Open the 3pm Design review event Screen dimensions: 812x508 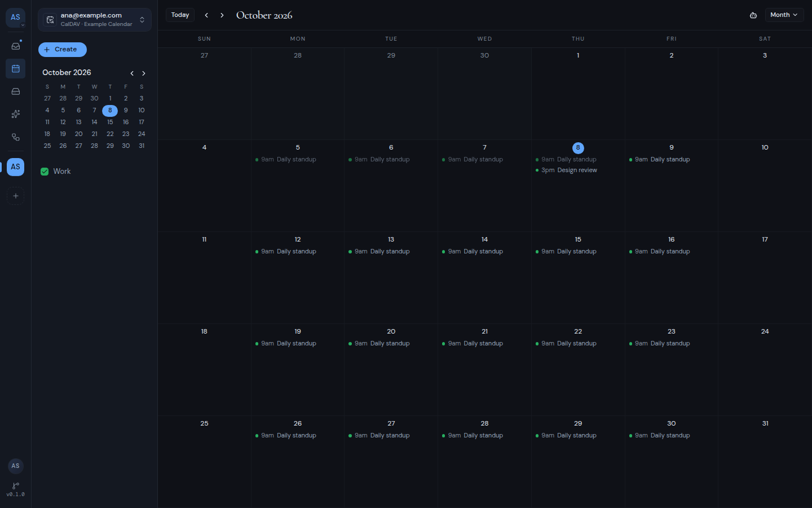coord(578,170)
